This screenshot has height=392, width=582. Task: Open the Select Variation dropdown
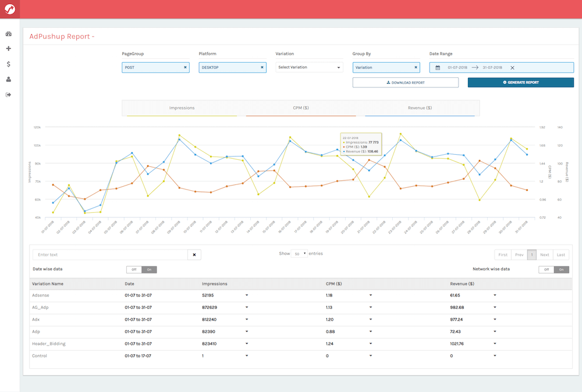309,67
